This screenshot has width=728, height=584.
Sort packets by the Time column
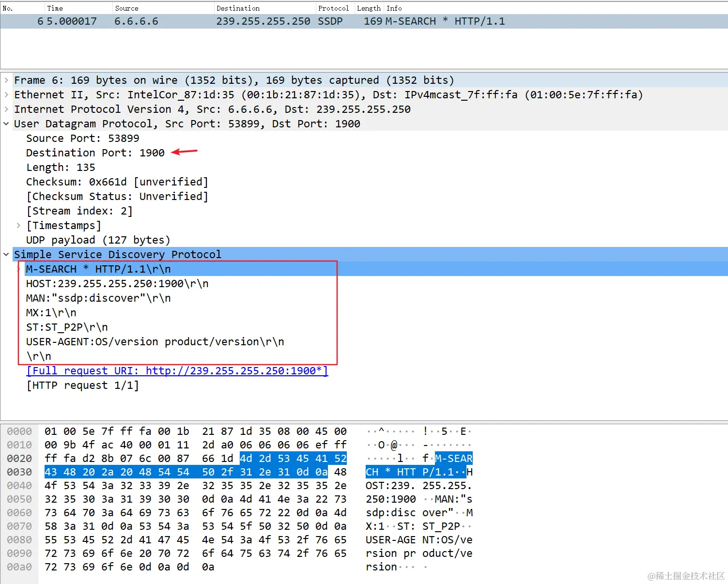(x=78, y=8)
